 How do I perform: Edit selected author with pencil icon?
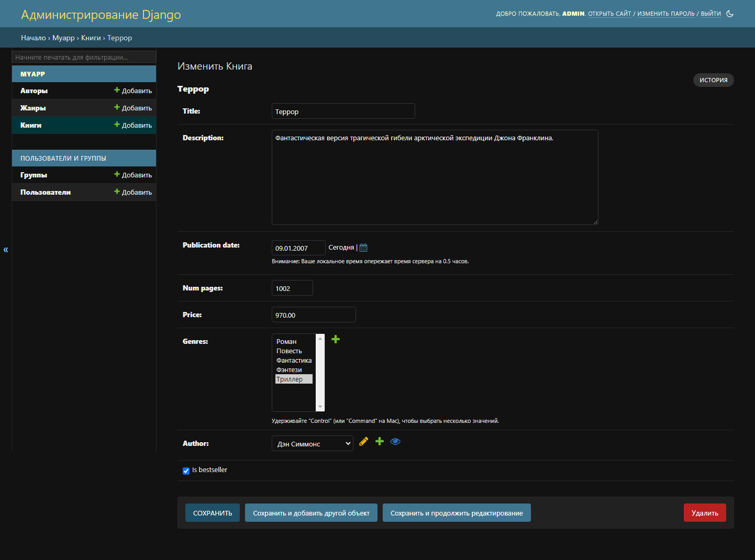click(x=364, y=441)
